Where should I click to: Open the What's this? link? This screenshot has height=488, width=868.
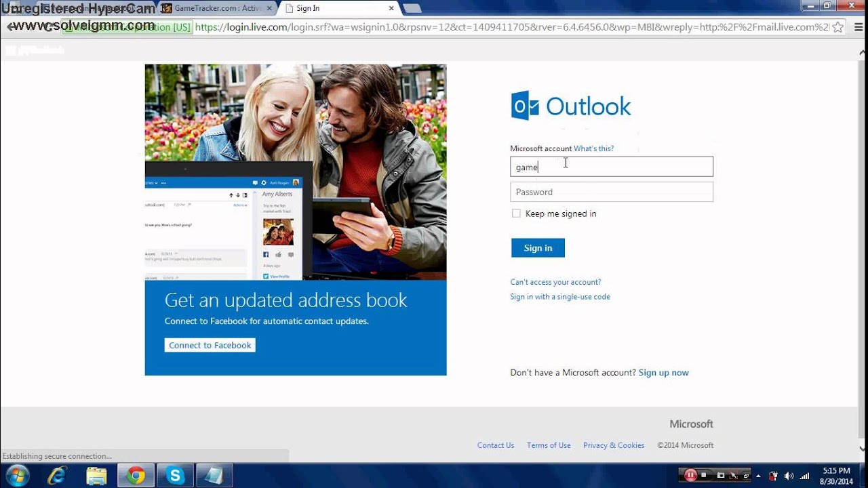pos(593,148)
